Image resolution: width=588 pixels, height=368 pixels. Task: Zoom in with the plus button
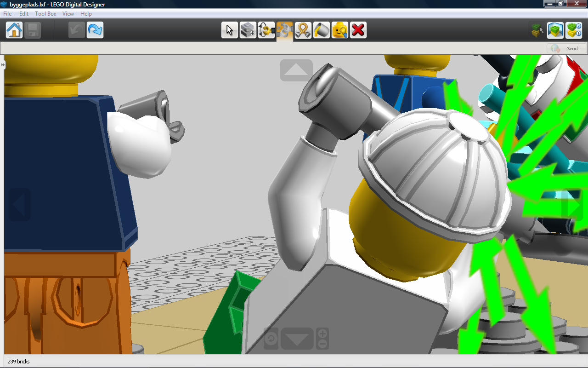click(322, 333)
